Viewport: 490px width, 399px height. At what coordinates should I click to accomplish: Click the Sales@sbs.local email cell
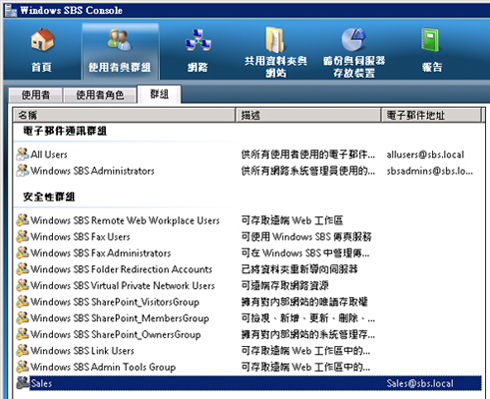[x=420, y=383]
